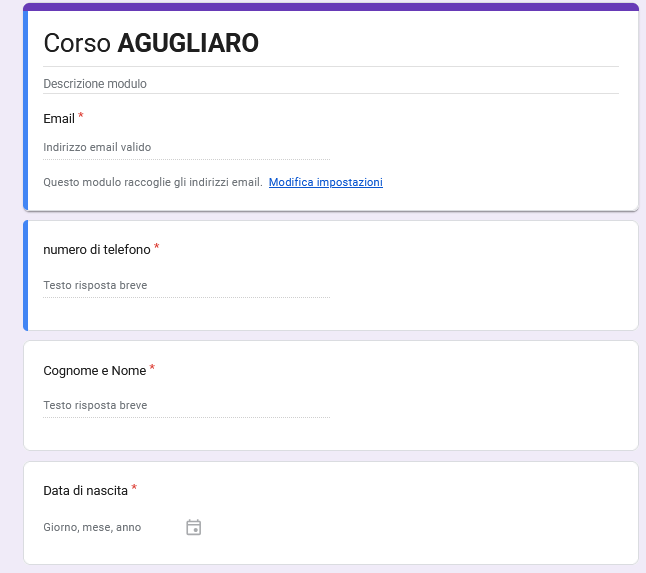
Task: Select the form title Corso AGUGLIARO
Action: coord(151,43)
